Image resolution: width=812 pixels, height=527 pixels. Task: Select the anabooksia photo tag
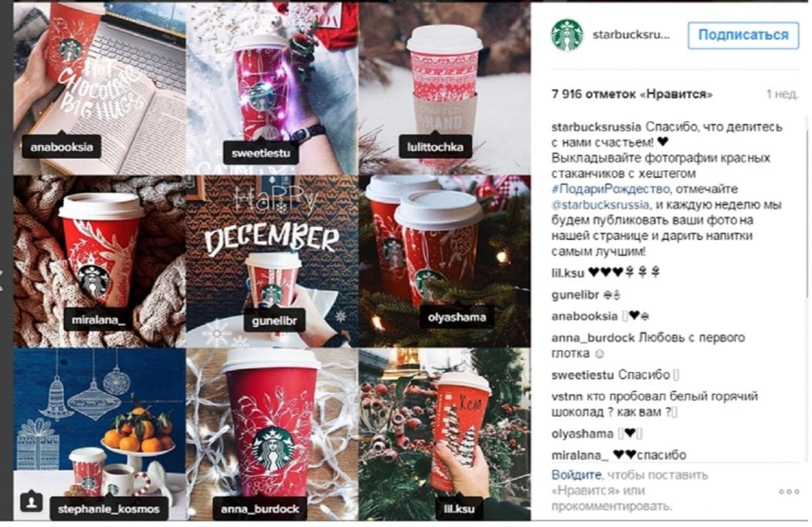point(62,147)
